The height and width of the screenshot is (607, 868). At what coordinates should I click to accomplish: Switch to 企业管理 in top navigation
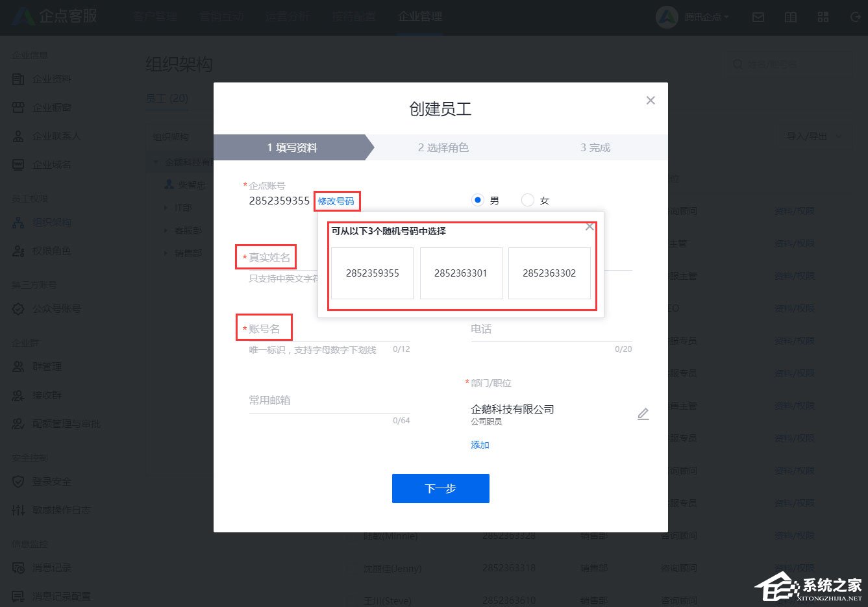point(419,17)
